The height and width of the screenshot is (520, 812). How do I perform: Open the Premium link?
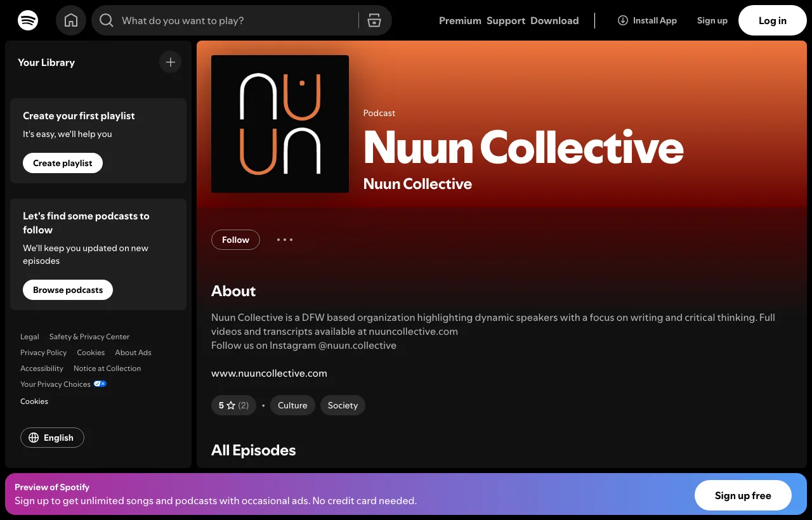click(x=460, y=20)
